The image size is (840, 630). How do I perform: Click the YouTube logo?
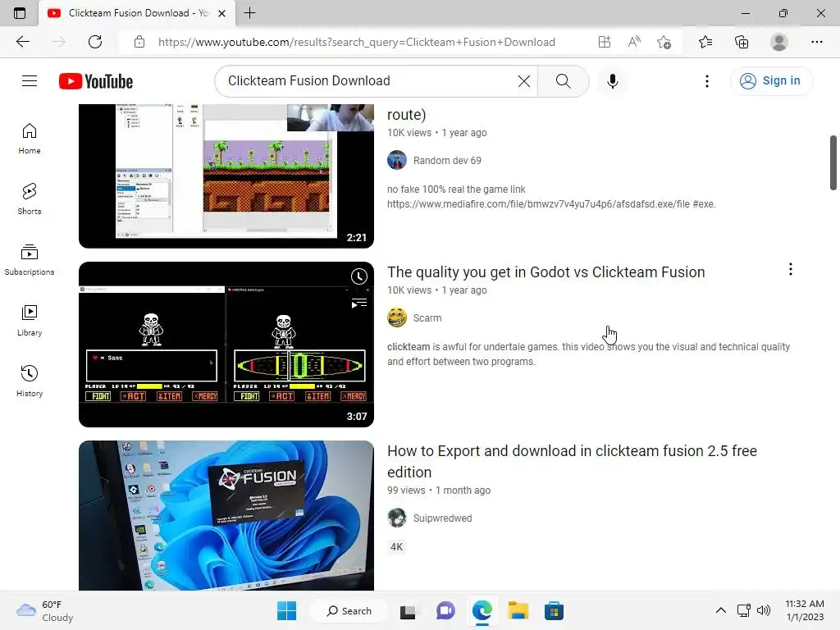(x=96, y=81)
